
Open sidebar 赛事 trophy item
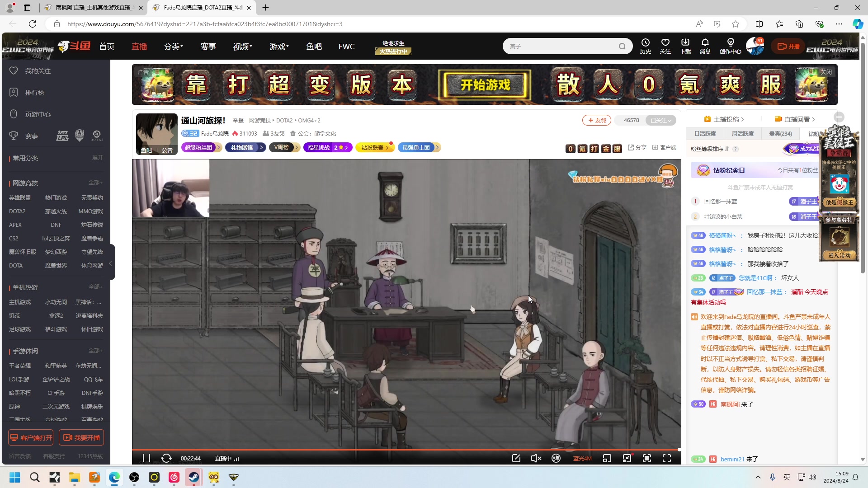(x=24, y=136)
